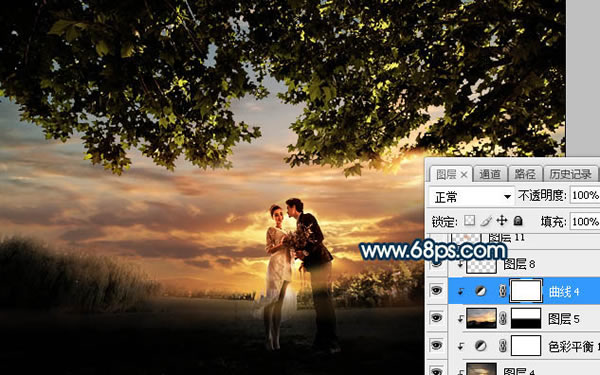This screenshot has height=375, width=600.
Task: Select the 图层 5 sunset image thumbnail
Action: [x=481, y=318]
